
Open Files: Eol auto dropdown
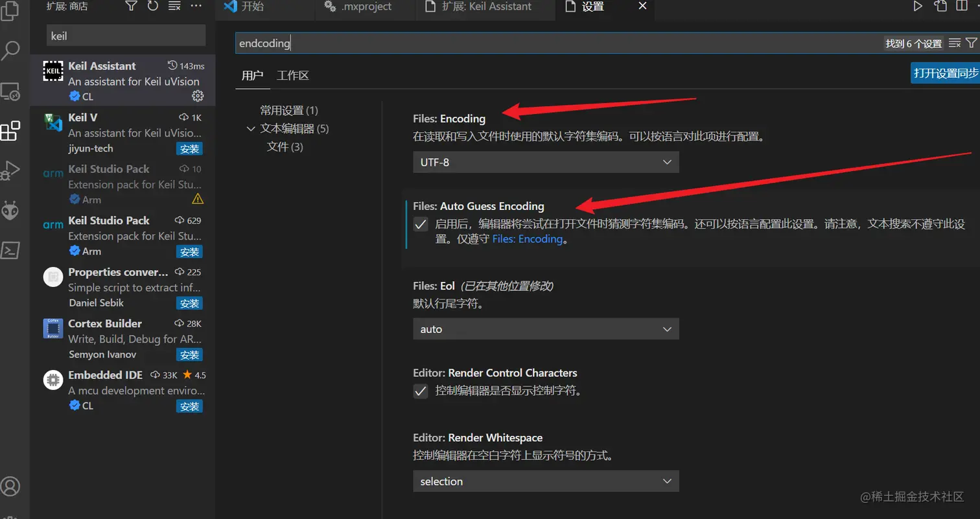point(546,329)
